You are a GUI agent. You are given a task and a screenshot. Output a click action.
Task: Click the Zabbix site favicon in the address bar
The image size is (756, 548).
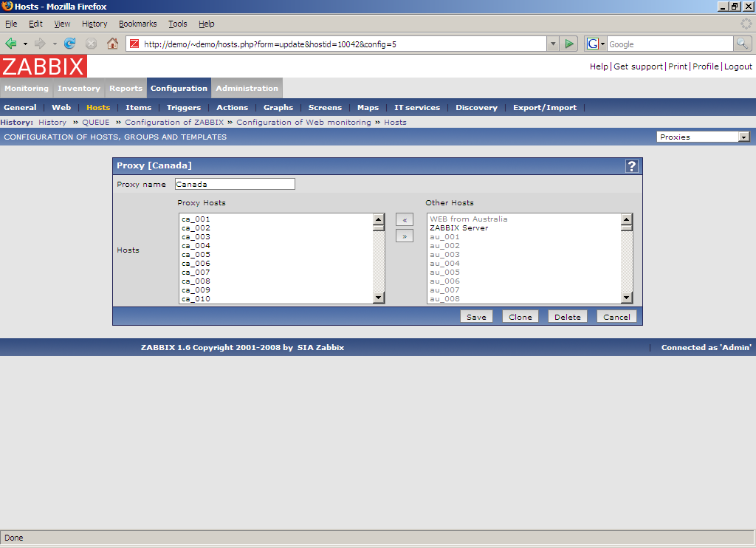134,44
